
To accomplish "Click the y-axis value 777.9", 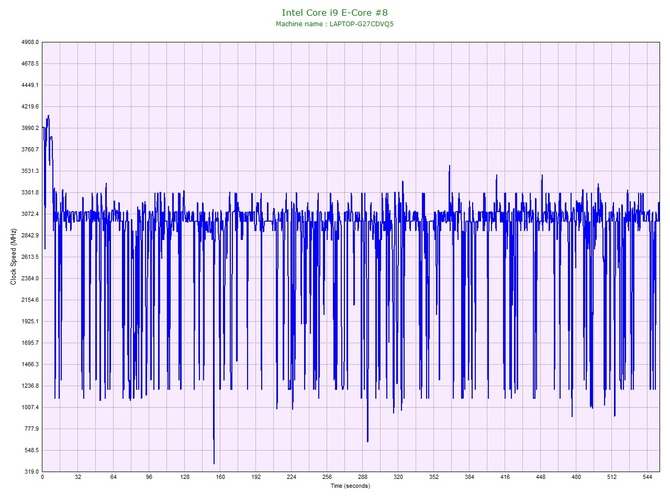I will 31,429.
